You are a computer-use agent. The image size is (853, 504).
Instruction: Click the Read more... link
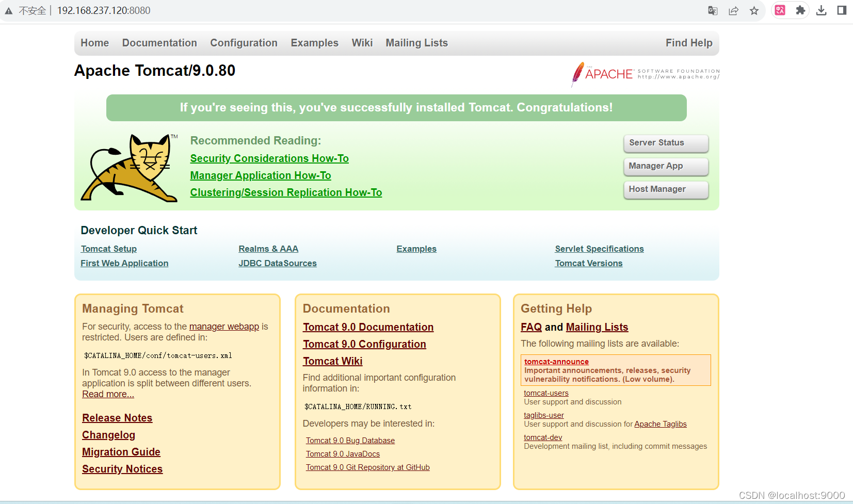pyautogui.click(x=108, y=394)
